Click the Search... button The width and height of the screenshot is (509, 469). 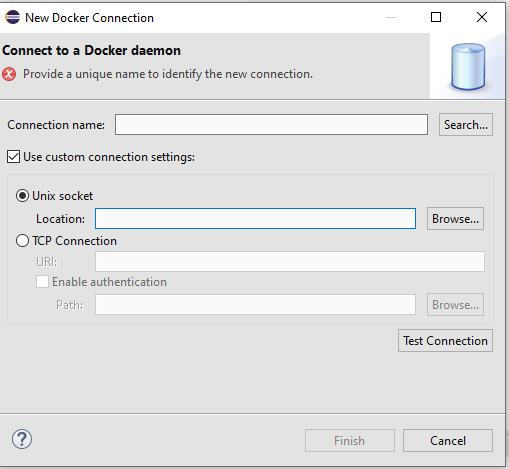pyautogui.click(x=466, y=125)
